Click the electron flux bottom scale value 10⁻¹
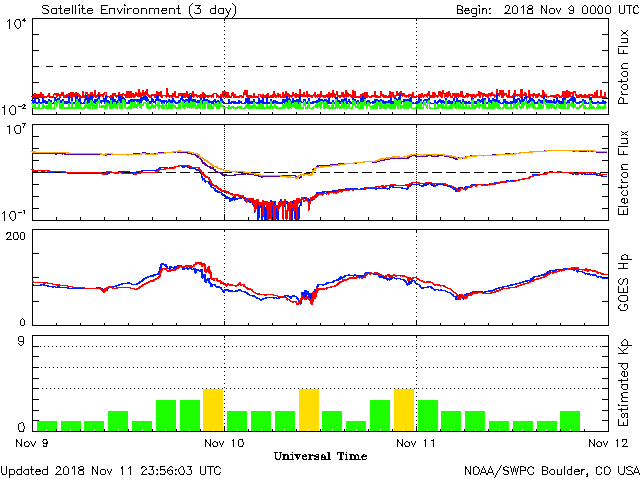The width and height of the screenshot is (640, 480). coord(14,215)
